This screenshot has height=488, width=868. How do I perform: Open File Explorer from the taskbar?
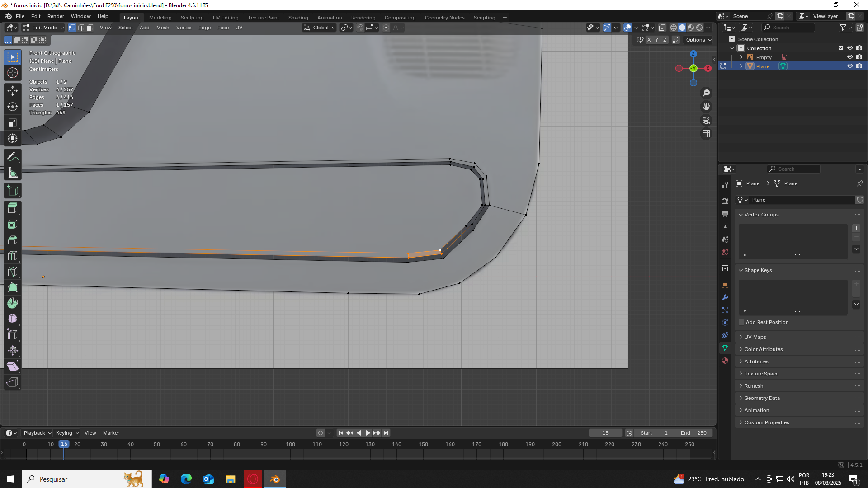click(230, 479)
